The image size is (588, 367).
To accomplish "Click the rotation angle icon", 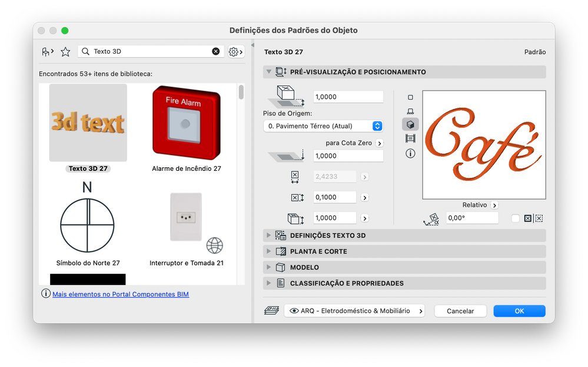I will [x=431, y=219].
